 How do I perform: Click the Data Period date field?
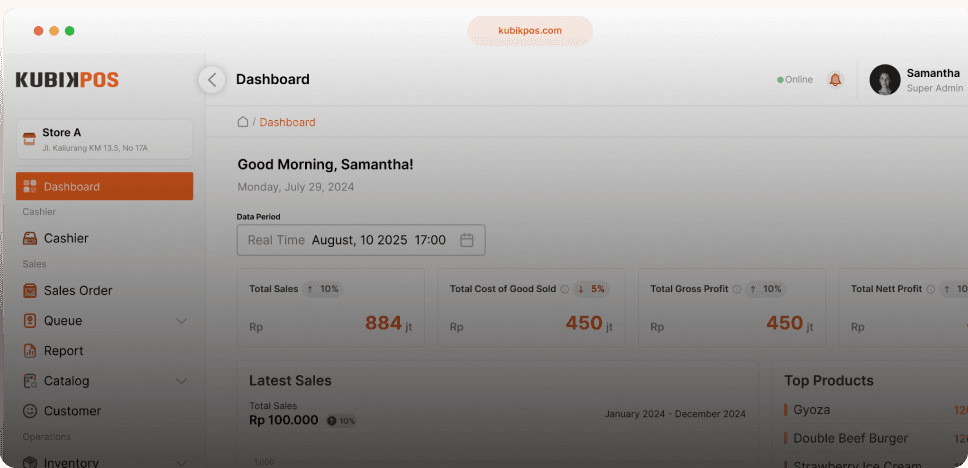click(x=360, y=240)
